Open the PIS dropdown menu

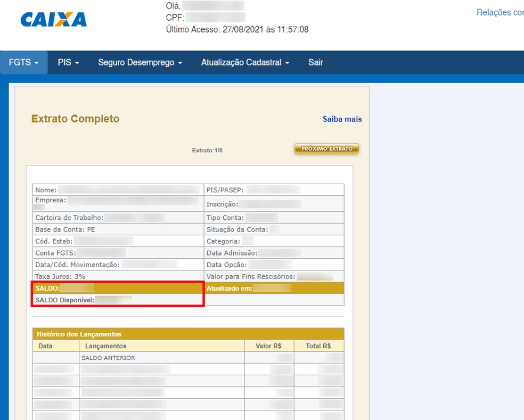68,62
